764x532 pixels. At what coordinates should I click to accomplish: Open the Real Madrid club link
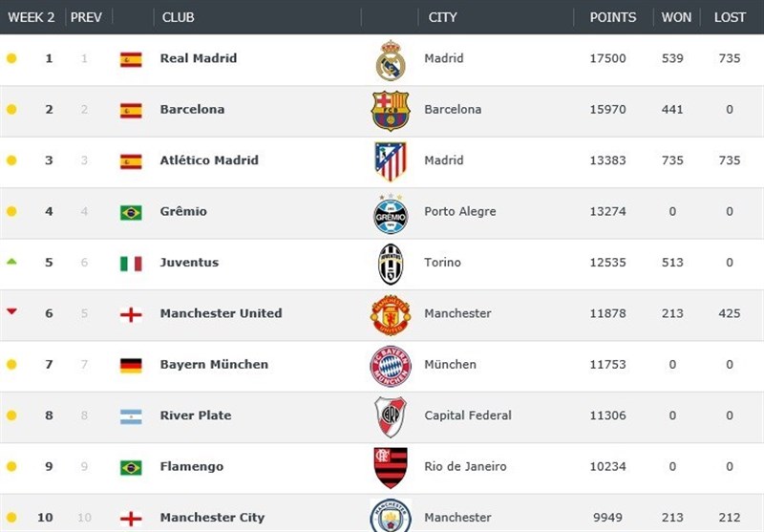[x=199, y=58]
